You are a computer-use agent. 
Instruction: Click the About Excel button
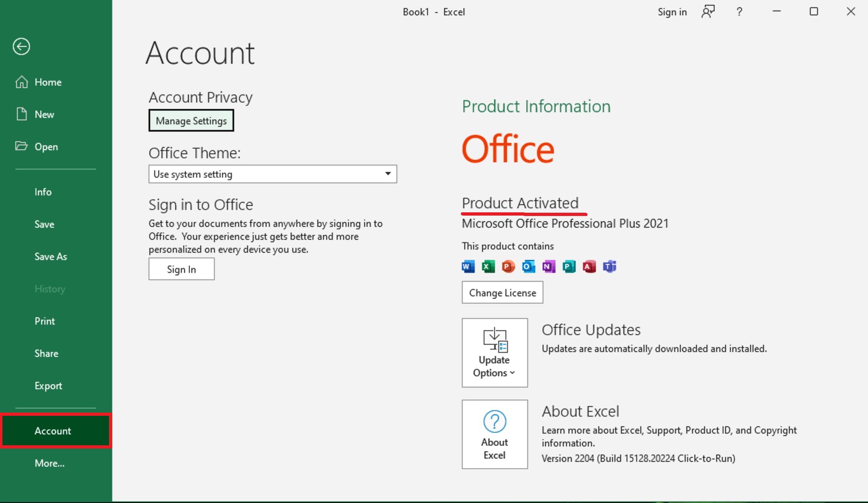(x=495, y=434)
